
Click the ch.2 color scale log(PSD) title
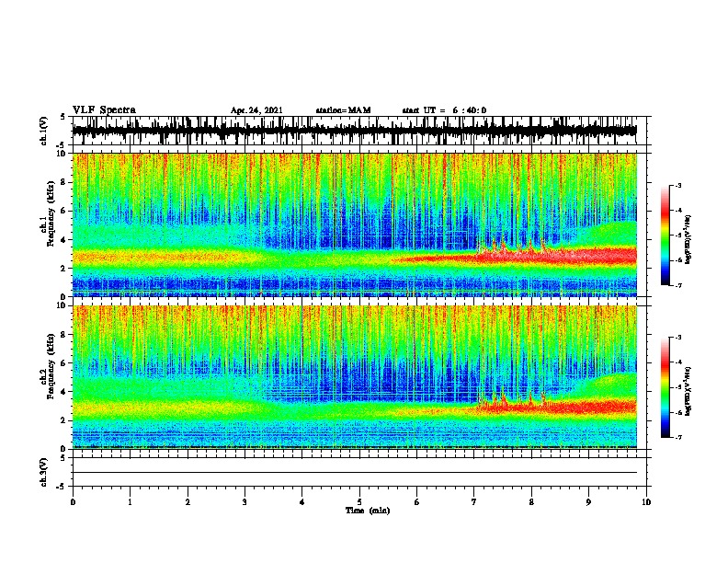pos(688,391)
